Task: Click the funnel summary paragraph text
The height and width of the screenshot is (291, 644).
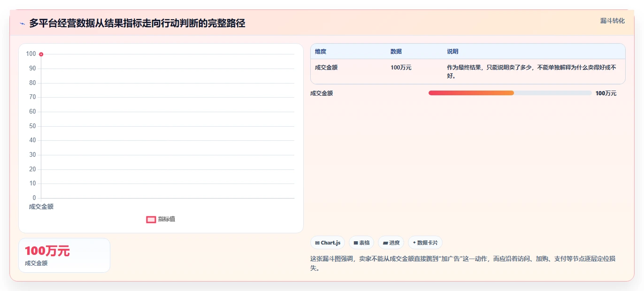Action: (463, 263)
